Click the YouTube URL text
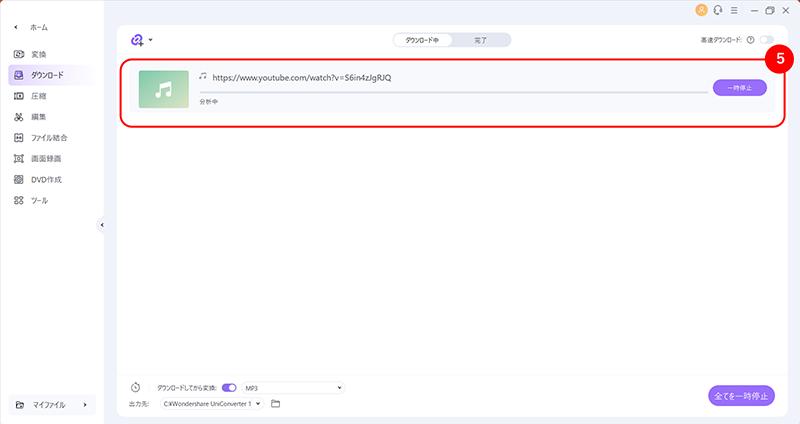The image size is (800, 424). coord(302,78)
